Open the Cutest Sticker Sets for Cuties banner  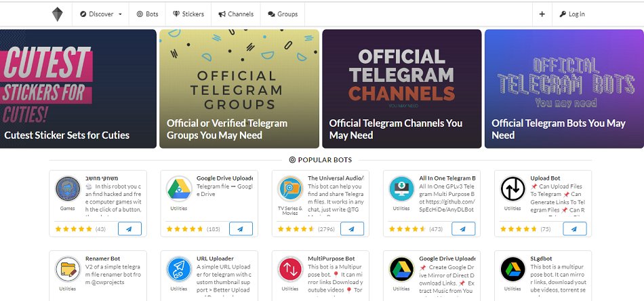pos(78,89)
